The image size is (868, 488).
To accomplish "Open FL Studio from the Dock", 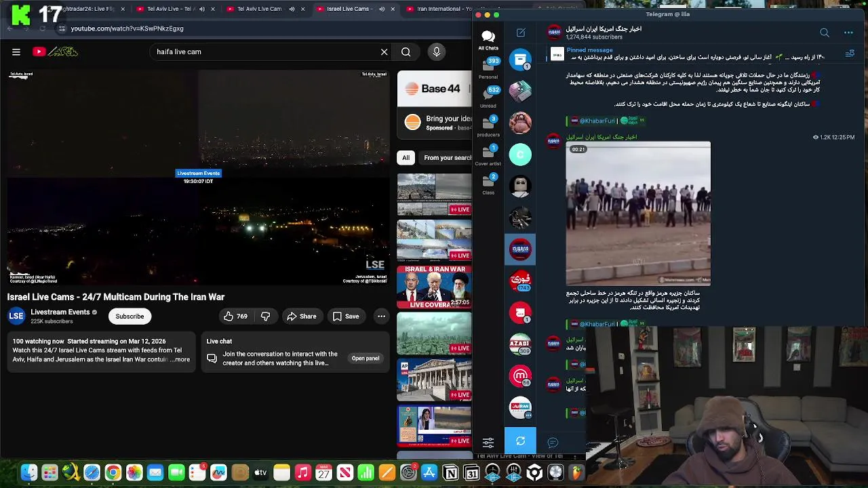I will [x=576, y=472].
